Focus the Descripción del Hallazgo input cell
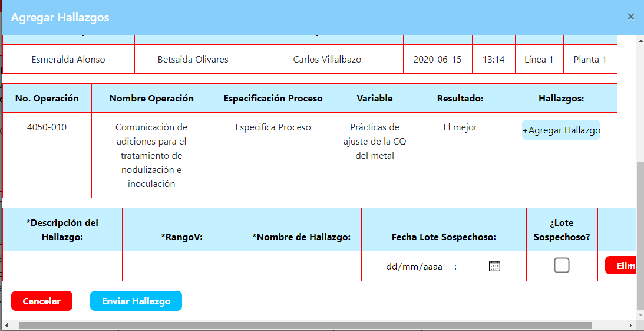Viewport: 644px width, 331px height. [x=62, y=266]
